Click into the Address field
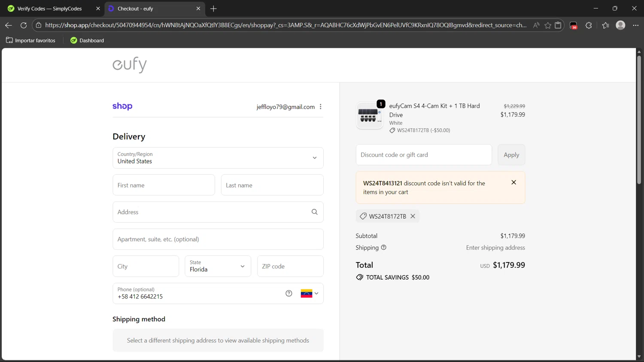The width and height of the screenshot is (644, 362). click(218, 212)
